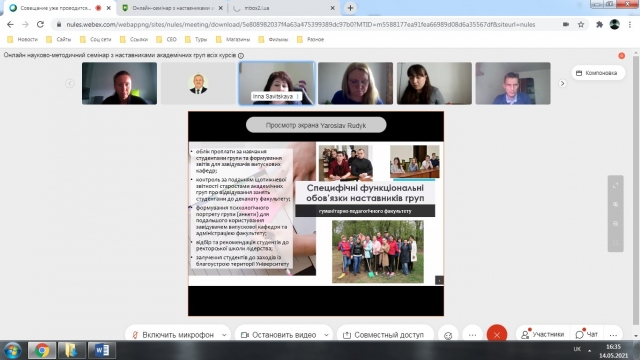The image size is (640, 360).
Task: Show next participants with right arrow
Action: (x=562, y=83)
